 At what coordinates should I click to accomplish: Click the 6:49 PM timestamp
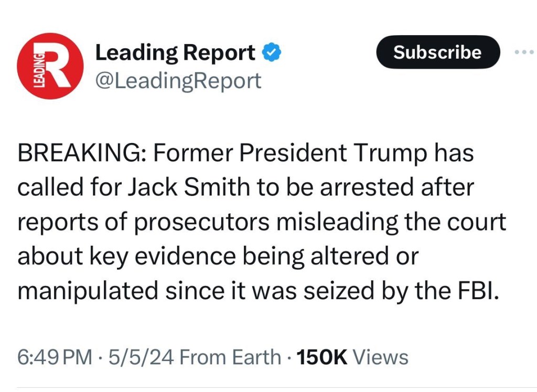[55, 357]
